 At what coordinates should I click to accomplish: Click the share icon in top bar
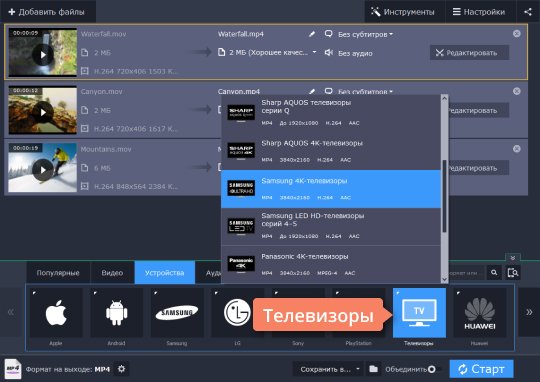tap(528, 12)
